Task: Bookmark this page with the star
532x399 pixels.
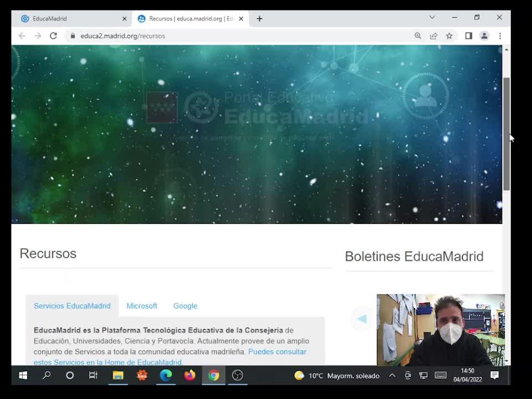Action: pyautogui.click(x=449, y=36)
